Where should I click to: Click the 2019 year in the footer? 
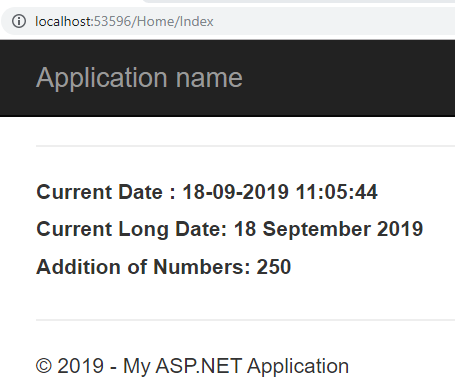[80, 366]
